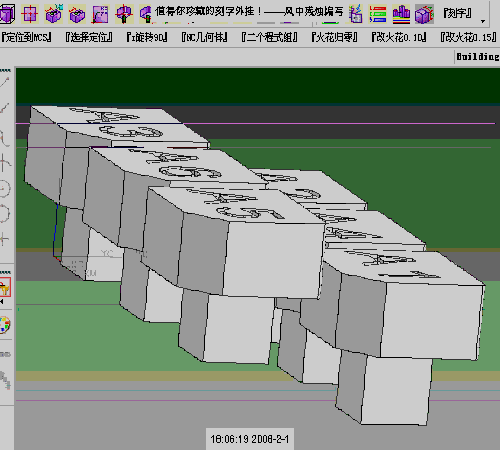Expand the small black arrow below highlighted icon
This screenshot has height=450, width=500.
pos(2,302)
